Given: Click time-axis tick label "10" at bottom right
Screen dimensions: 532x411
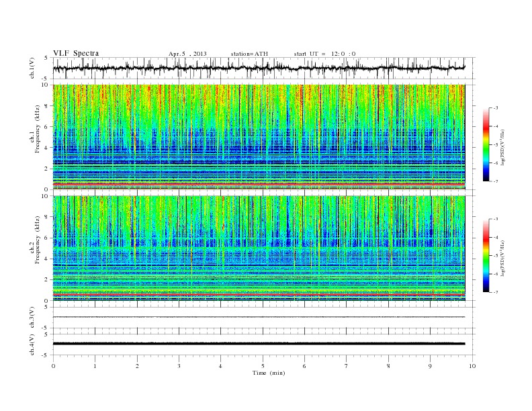Looking at the screenshot, I should click(x=472, y=366).
